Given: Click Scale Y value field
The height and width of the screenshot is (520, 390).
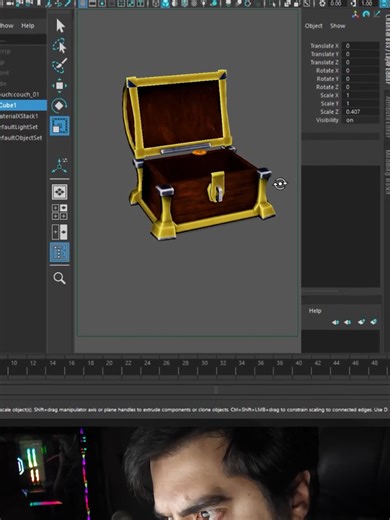Looking at the screenshot, I should tap(361, 104).
